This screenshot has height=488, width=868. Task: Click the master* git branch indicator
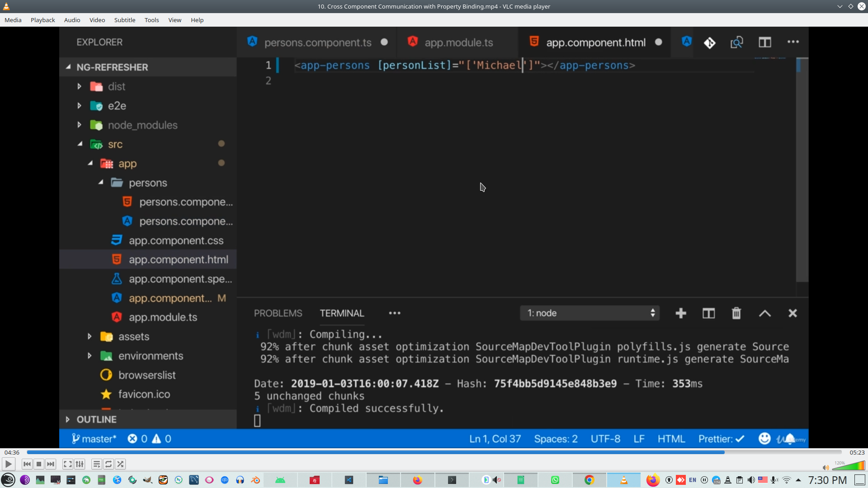(94, 439)
